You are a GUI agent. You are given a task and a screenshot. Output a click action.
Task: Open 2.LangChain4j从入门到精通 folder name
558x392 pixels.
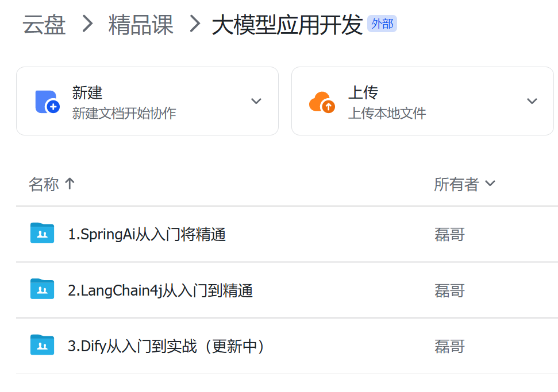click(x=160, y=291)
